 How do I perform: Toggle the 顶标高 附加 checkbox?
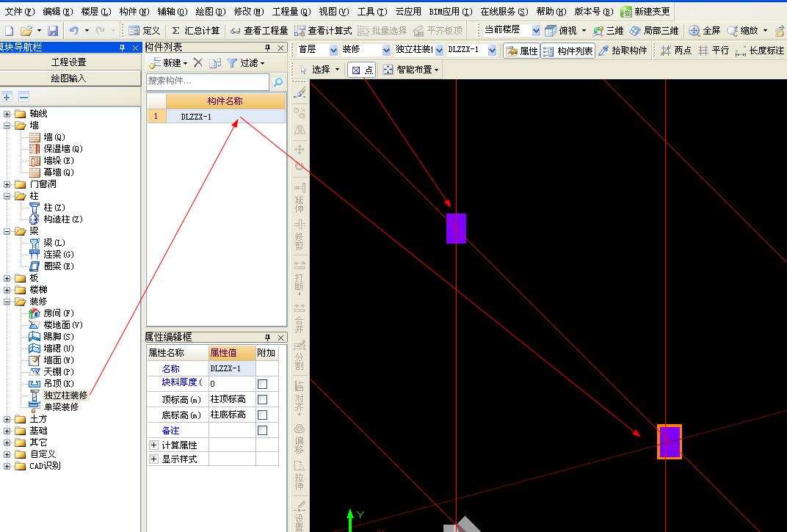(x=262, y=399)
